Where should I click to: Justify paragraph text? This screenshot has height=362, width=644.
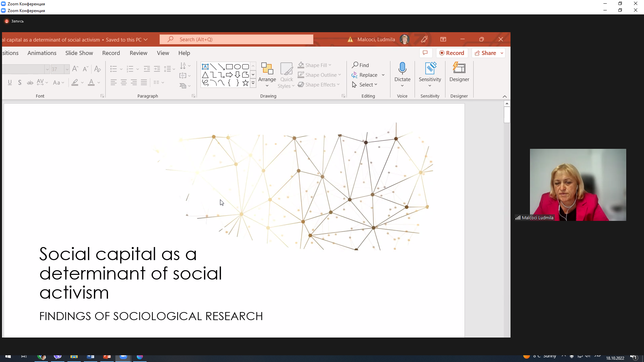point(144,82)
